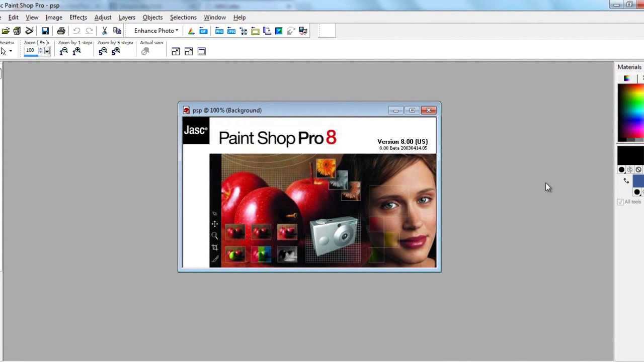Image resolution: width=644 pixels, height=362 pixels.
Task: Select the pattern style button under foreground swatch
Action: coord(630,170)
